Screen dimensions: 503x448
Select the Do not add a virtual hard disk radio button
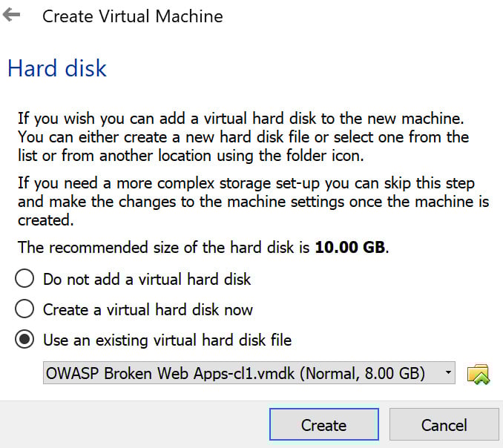24,278
